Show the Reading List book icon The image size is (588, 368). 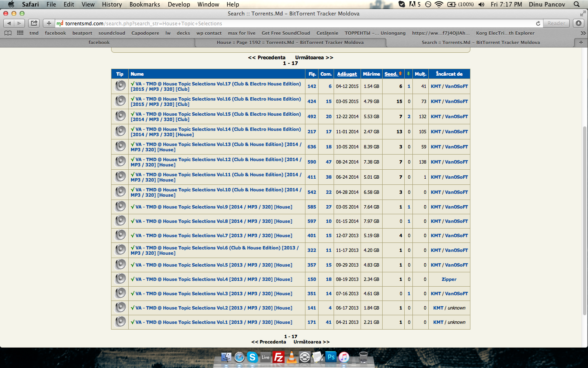click(x=8, y=33)
